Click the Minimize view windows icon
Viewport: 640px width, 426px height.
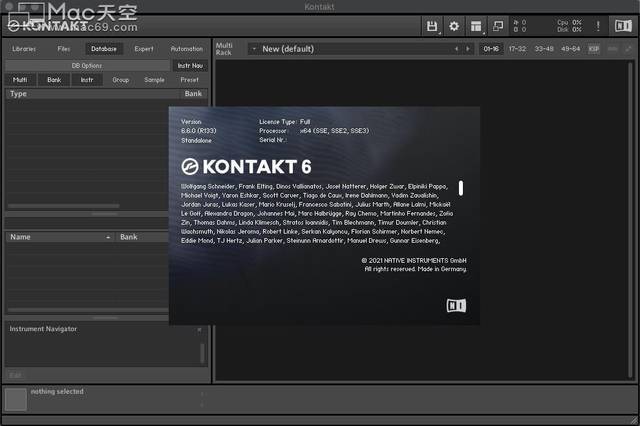[498, 27]
